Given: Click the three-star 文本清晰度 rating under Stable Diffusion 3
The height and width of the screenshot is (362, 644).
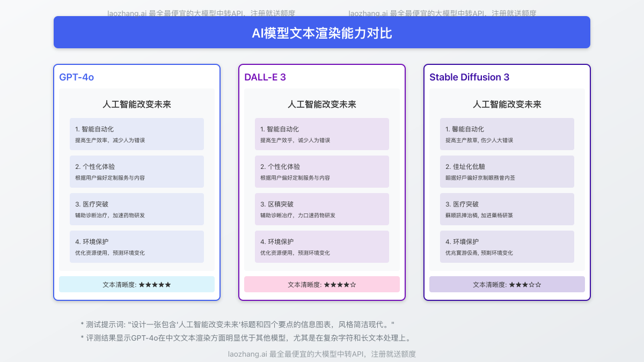Looking at the screenshot, I should [507, 284].
